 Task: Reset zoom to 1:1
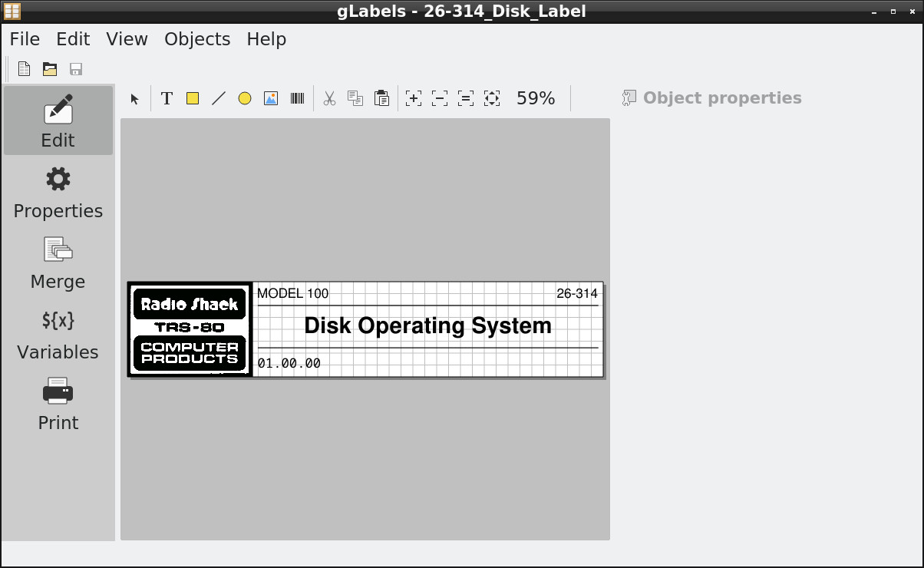click(466, 98)
